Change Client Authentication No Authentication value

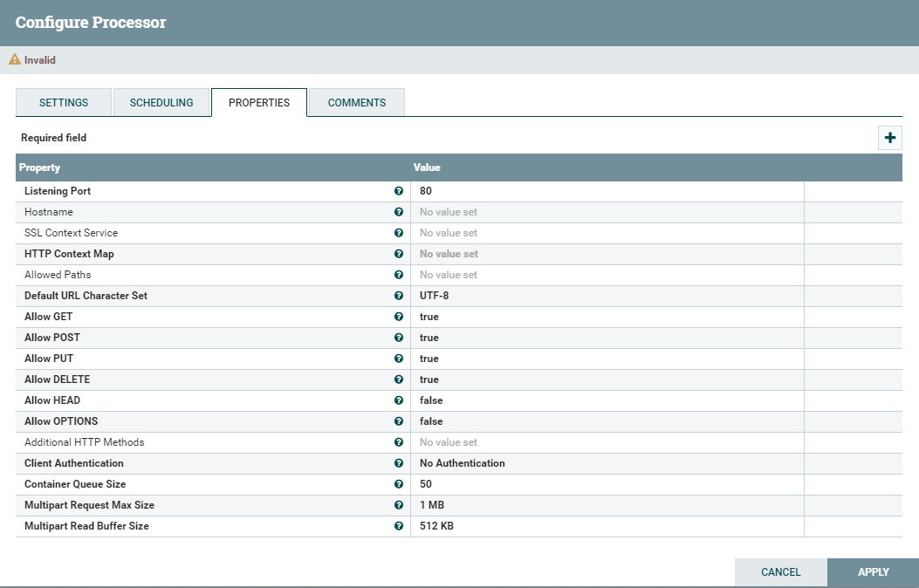tap(607, 463)
